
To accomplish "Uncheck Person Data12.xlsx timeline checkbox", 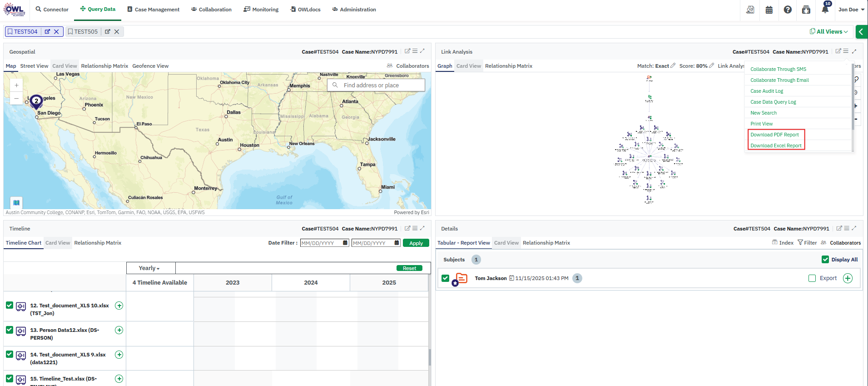I will click(10, 330).
